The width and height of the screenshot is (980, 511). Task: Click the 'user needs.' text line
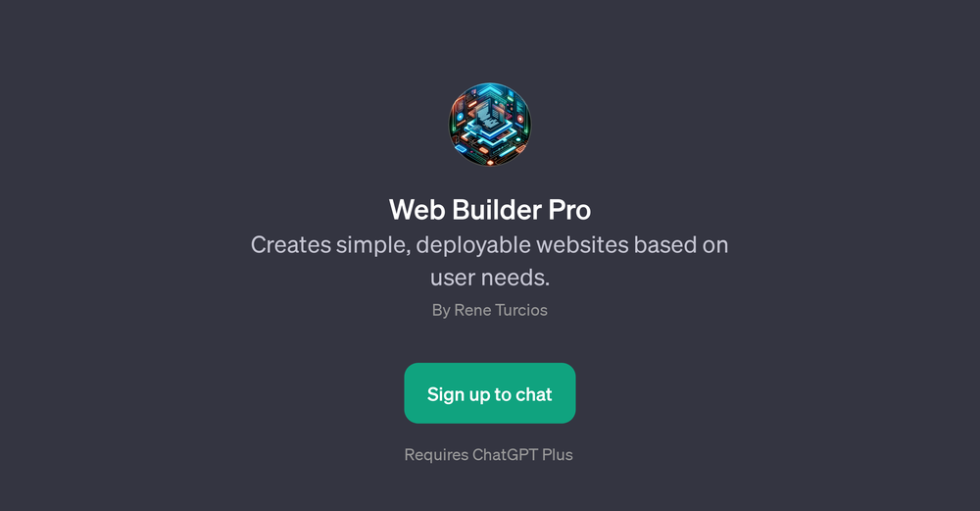(x=490, y=278)
